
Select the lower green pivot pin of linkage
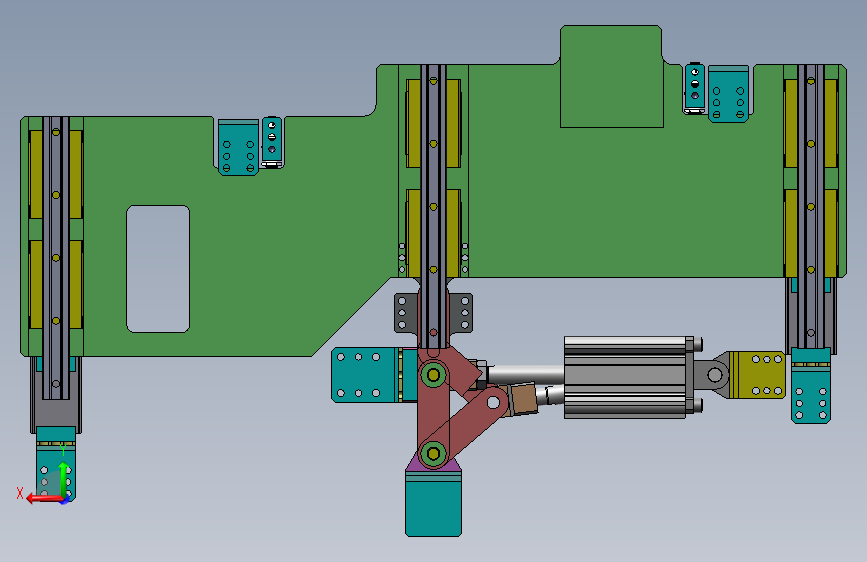point(434,454)
